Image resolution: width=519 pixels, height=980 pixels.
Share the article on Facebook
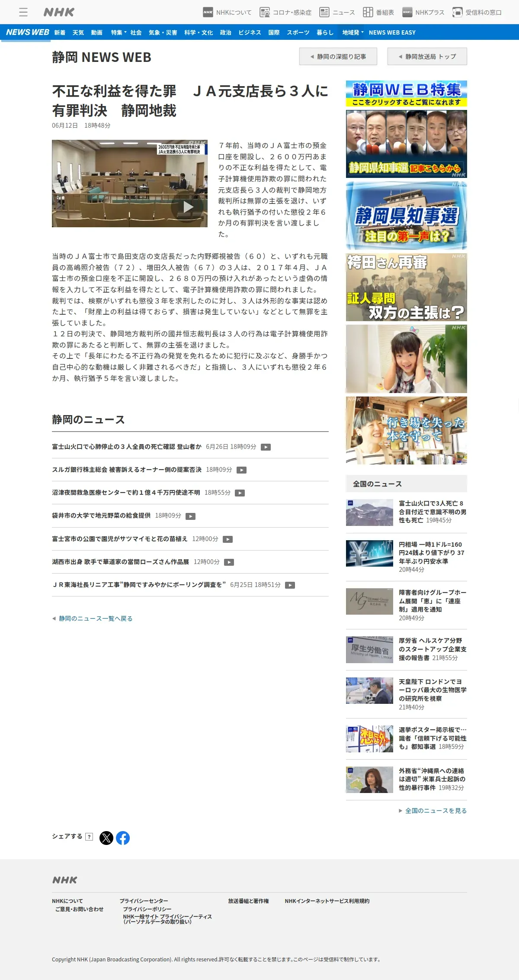click(123, 838)
